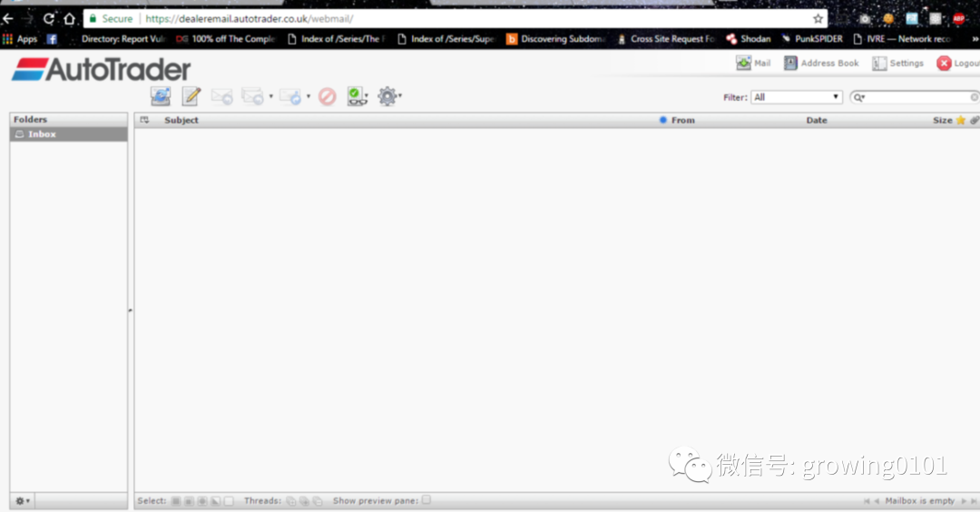Open the Shodan bookmark
Screen dimensions: 980x512
(x=748, y=39)
